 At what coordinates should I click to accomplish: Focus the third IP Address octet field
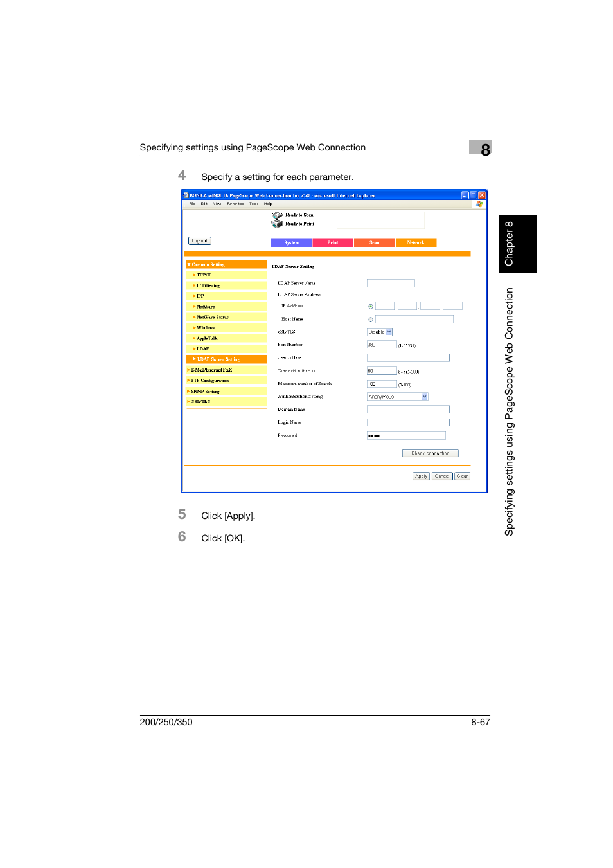click(x=430, y=306)
